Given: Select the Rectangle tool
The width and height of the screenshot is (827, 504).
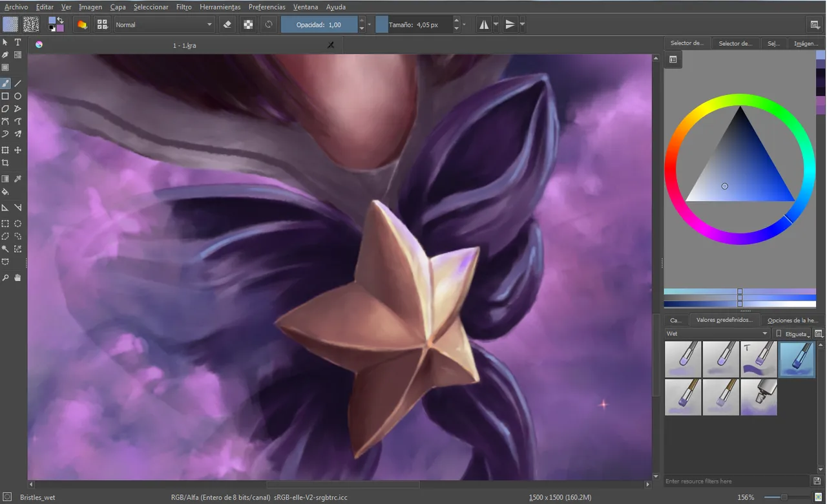Looking at the screenshot, I should [5, 96].
